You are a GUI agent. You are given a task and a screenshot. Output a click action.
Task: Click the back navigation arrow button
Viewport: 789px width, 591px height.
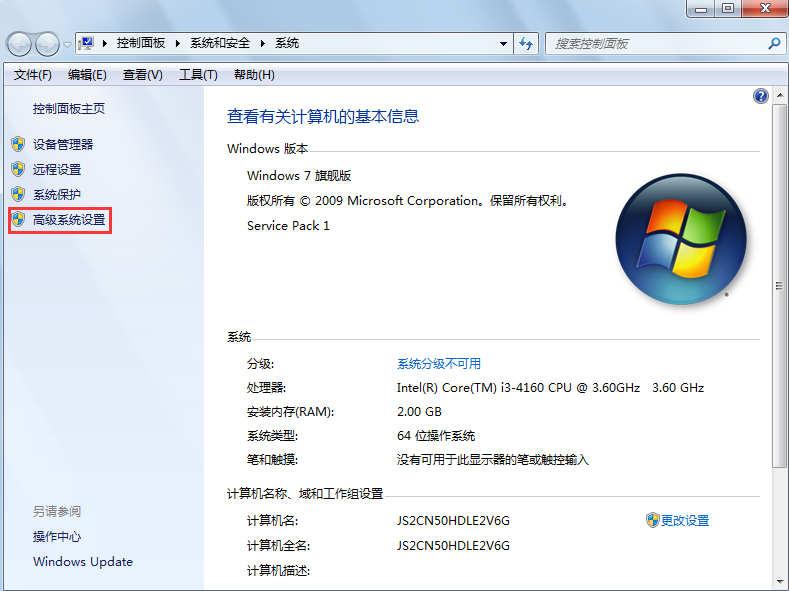20,44
